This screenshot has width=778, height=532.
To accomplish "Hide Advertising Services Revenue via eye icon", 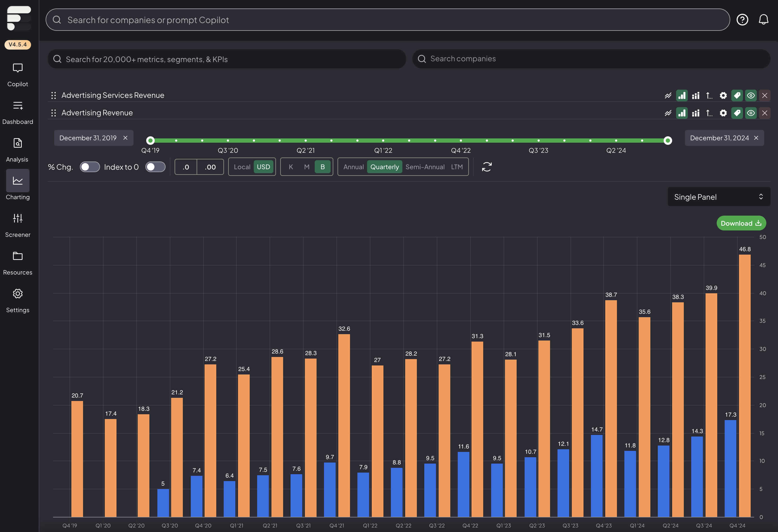I will click(x=751, y=96).
